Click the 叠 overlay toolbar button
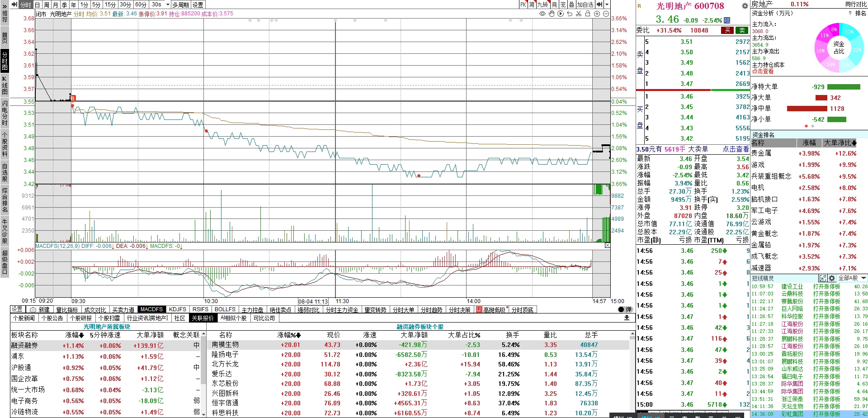The height and width of the screenshot is (418, 868). [x=571, y=5]
